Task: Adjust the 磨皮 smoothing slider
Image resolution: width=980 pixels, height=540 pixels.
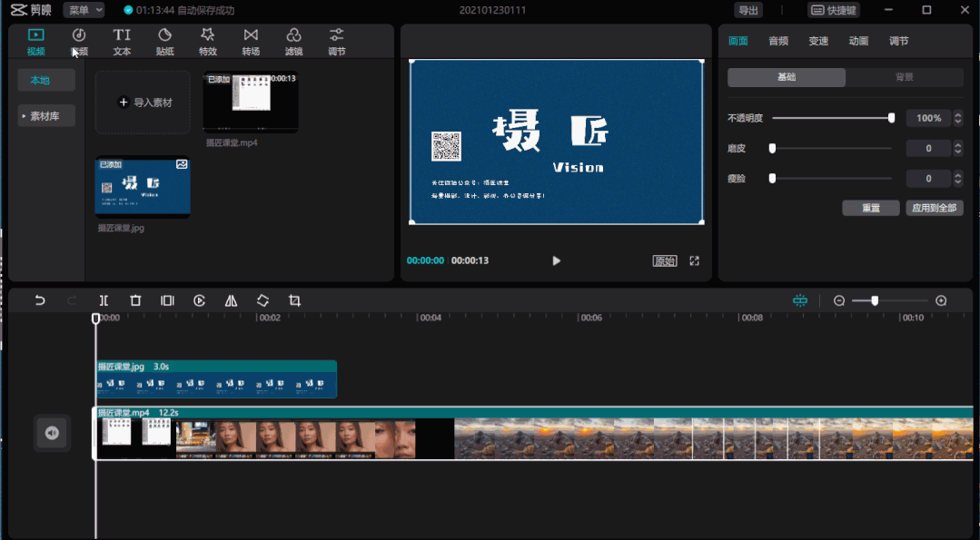Action: (832, 148)
